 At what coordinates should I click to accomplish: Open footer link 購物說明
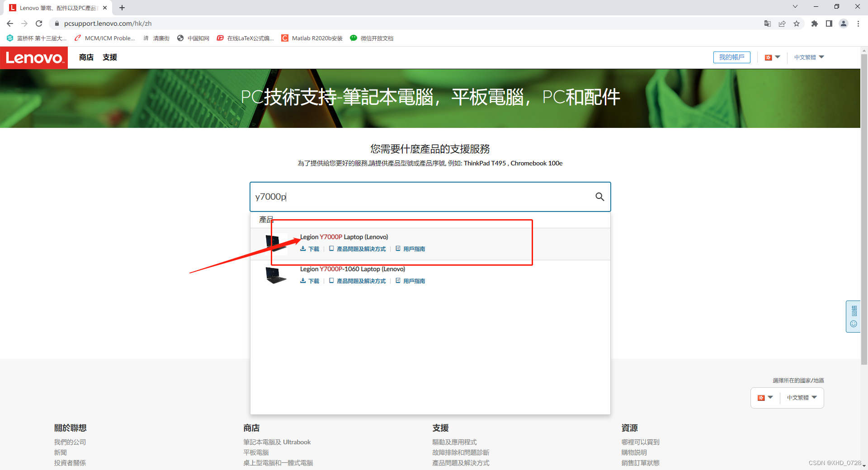634,452
